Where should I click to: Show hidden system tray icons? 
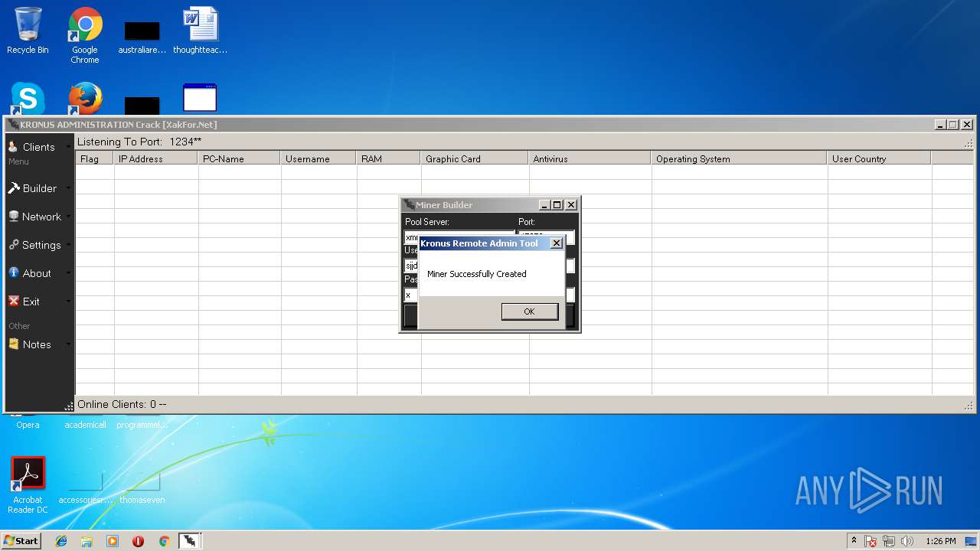[x=854, y=541]
